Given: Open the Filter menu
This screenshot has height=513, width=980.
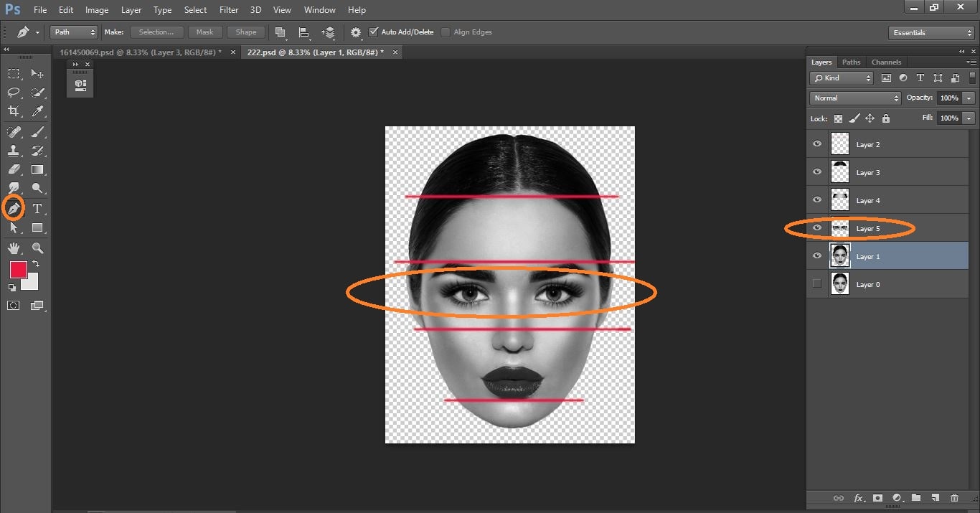Looking at the screenshot, I should [x=228, y=9].
